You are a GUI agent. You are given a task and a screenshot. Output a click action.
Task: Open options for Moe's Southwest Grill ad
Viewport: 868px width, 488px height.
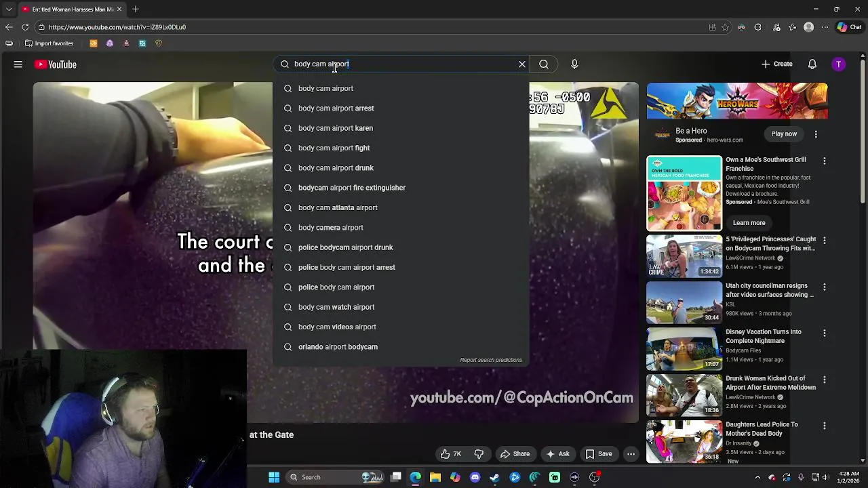[x=825, y=161]
